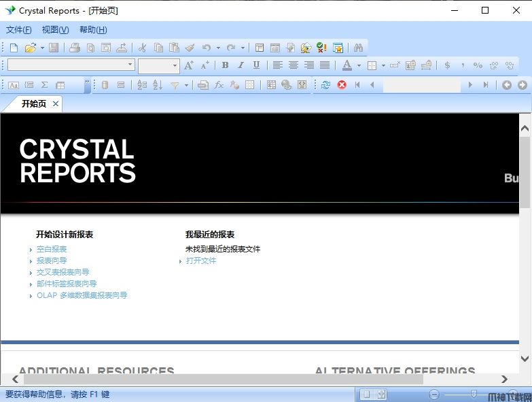This screenshot has width=532, height=402.
Task: Toggle Italic formatting button
Action: [x=241, y=65]
